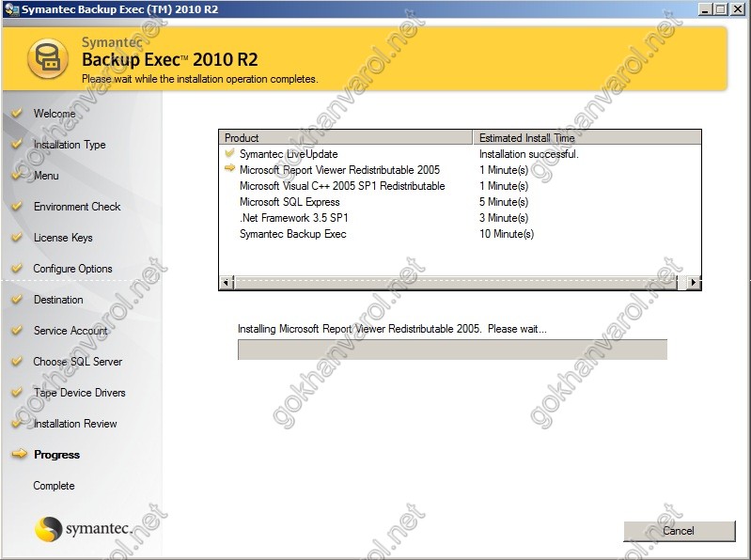Viewport: 751px width, 560px height.
Task: Go to the Tape Device Drivers step
Action: click(x=79, y=393)
